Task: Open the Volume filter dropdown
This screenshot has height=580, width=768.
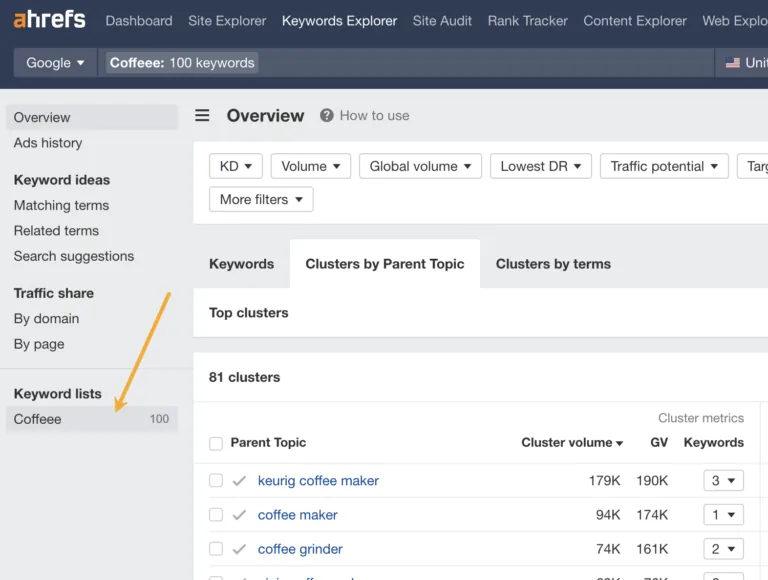Action: pos(311,166)
